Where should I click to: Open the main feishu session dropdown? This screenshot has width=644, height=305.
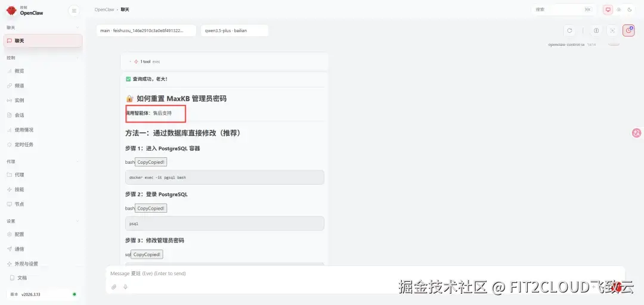(x=146, y=30)
